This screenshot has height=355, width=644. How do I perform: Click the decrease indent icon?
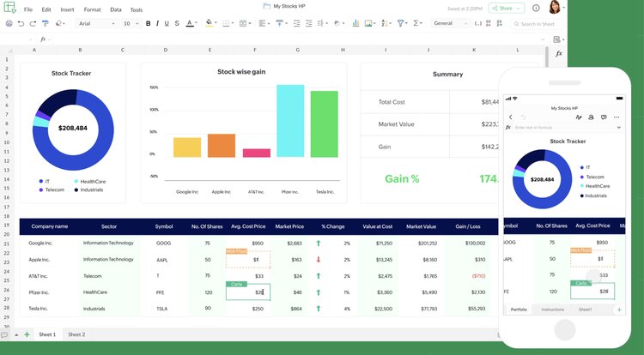(296, 24)
